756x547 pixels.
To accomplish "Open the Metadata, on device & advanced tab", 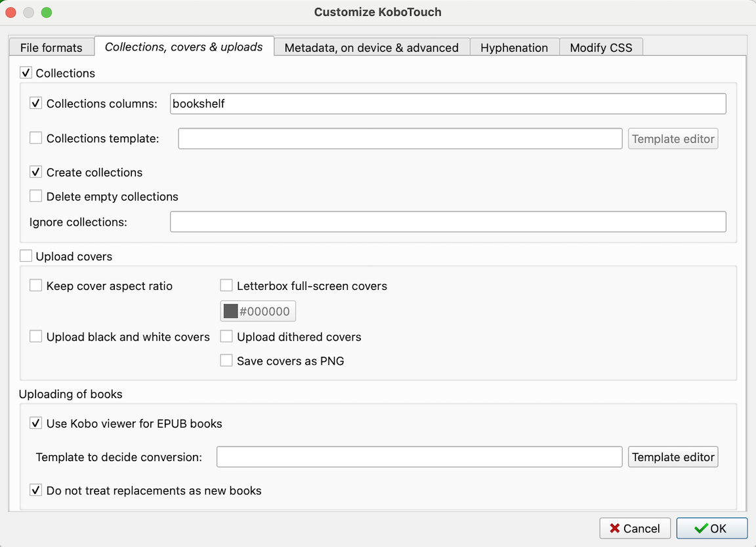I will (371, 48).
